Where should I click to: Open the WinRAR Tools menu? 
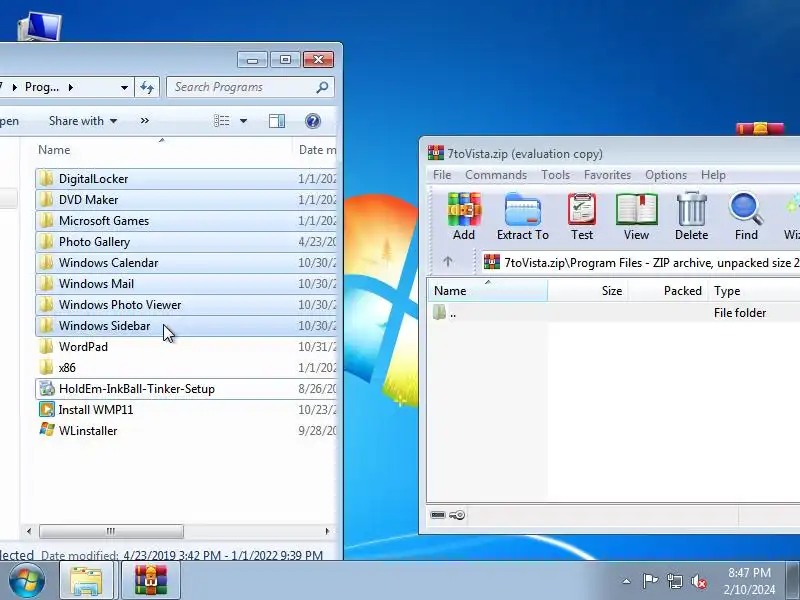555,175
